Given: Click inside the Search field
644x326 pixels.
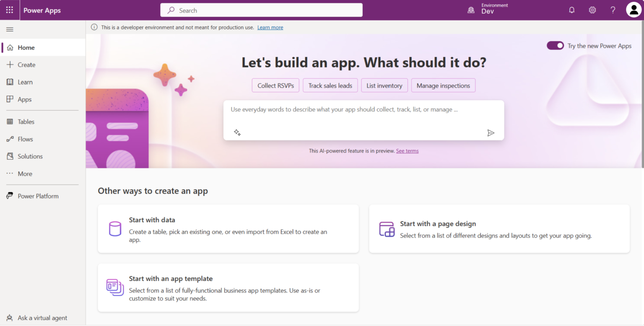Looking at the screenshot, I should pyautogui.click(x=261, y=10).
